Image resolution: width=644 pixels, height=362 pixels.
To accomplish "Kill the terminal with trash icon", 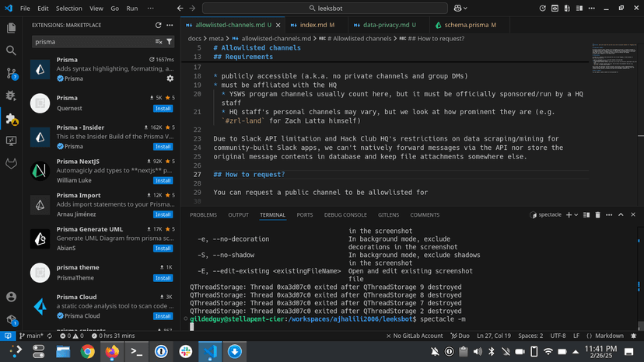I will pyautogui.click(x=597, y=214).
